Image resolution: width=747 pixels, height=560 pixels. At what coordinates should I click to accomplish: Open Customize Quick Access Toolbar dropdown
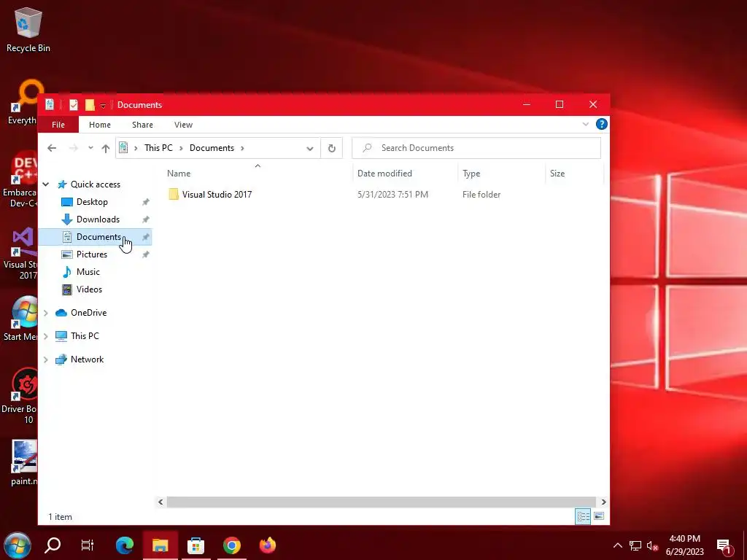click(x=103, y=105)
